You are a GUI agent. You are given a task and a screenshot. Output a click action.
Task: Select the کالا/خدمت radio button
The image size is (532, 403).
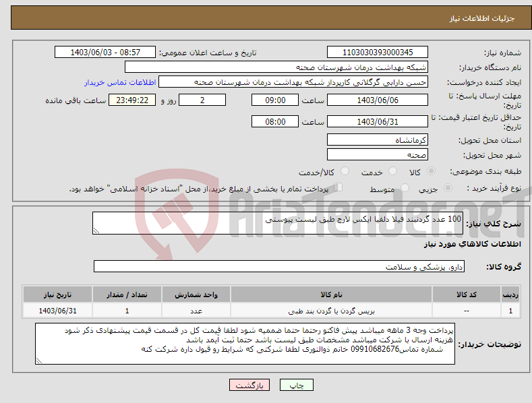[x=345, y=171]
